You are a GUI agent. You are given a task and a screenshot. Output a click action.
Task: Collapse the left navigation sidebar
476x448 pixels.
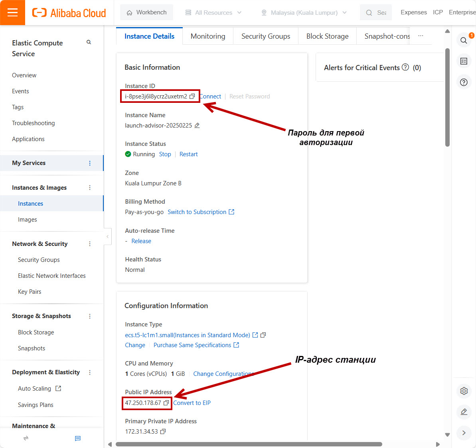pyautogui.click(x=107, y=237)
